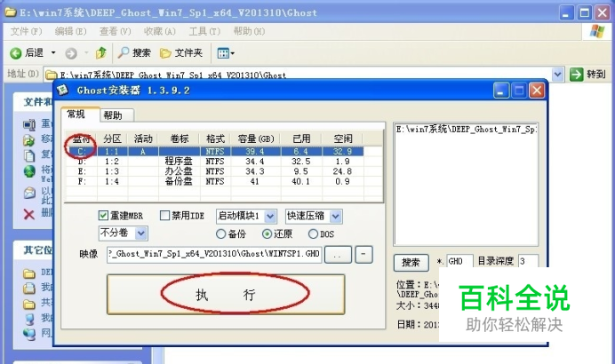615x364 pixels.
Task: Toggle the Folders pane button
Action: point(181,53)
